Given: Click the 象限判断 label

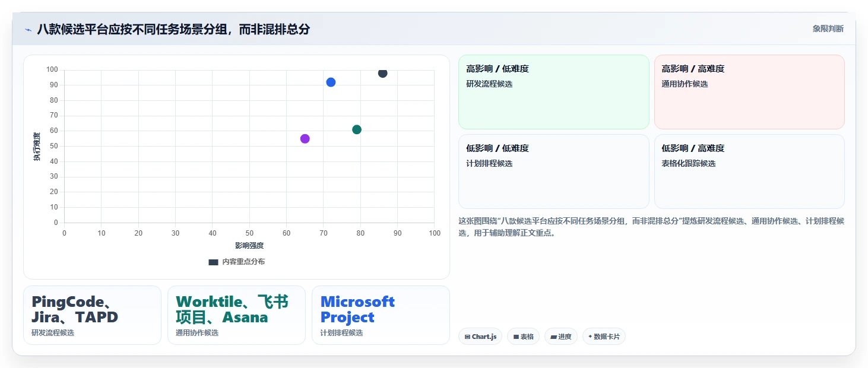Looking at the screenshot, I should click(828, 28).
